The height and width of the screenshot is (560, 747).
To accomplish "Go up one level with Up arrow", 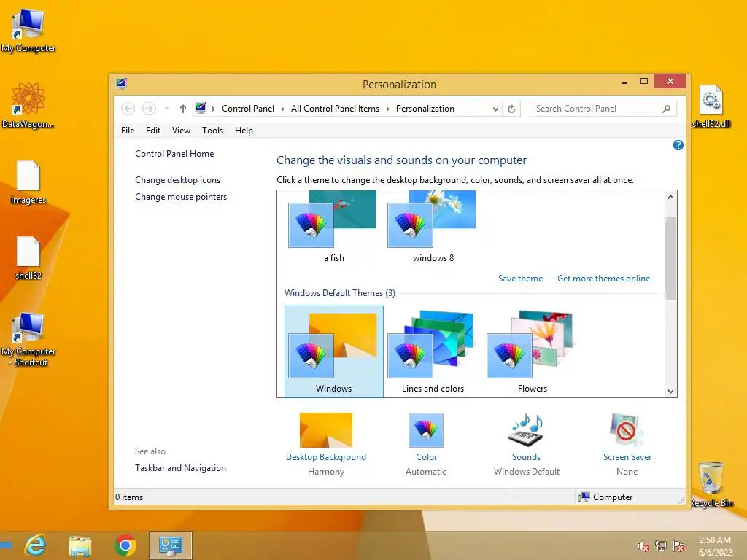I will pos(183,109).
